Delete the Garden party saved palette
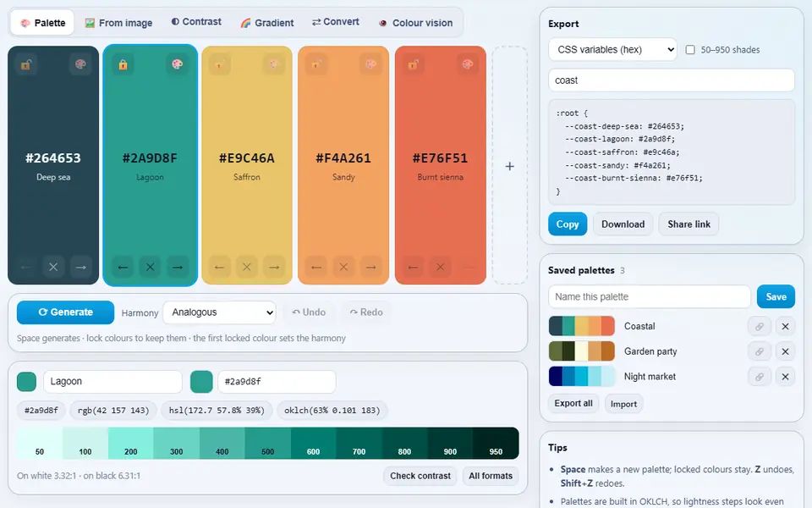This screenshot has height=508, width=812. (x=785, y=351)
